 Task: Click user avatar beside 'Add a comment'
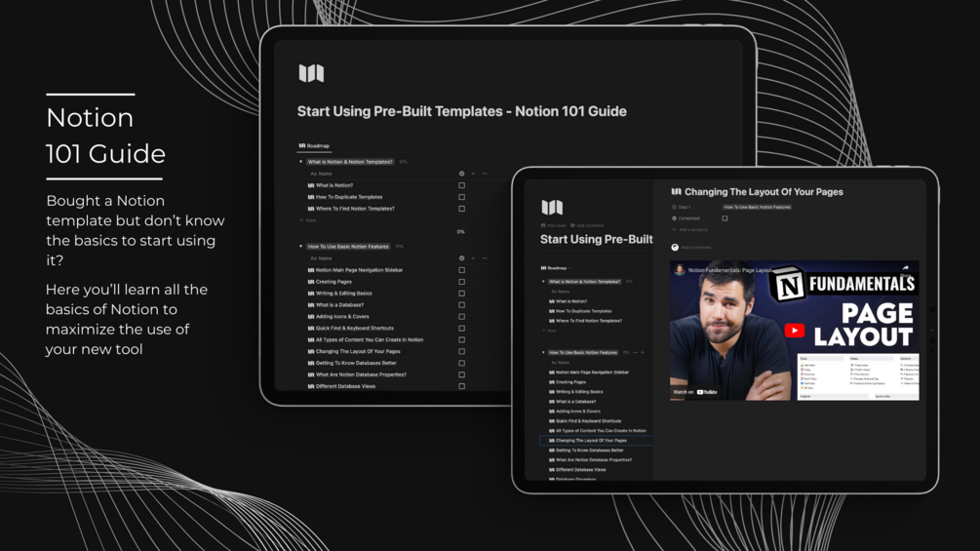pos(675,248)
